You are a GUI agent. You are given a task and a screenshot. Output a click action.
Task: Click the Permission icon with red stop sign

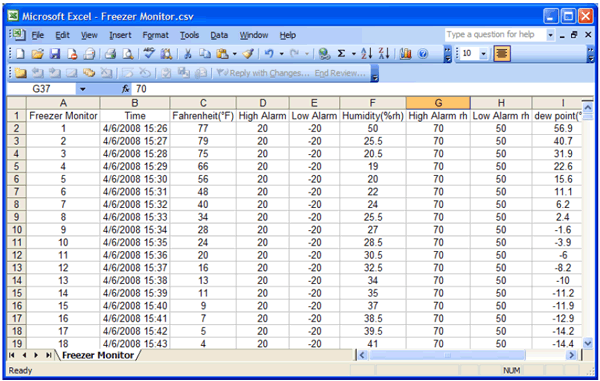point(72,54)
